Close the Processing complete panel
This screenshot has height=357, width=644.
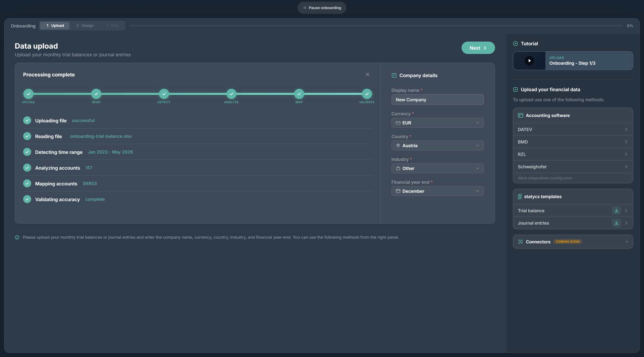pyautogui.click(x=368, y=74)
